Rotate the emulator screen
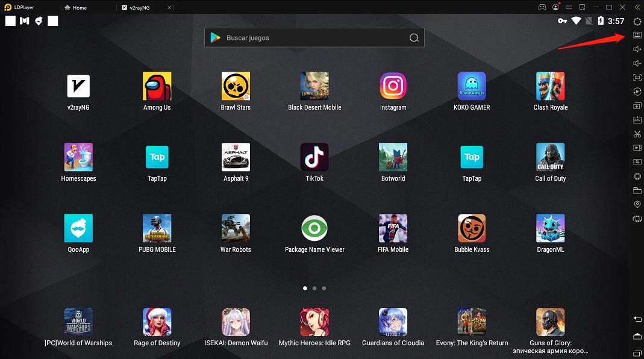 click(637, 219)
